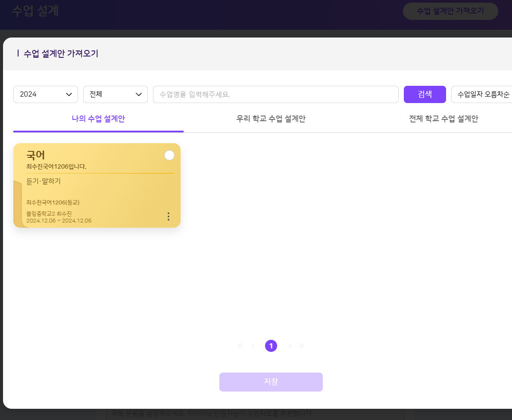Expand the 전체 filter dropdown
The height and width of the screenshot is (420, 512).
click(x=115, y=94)
